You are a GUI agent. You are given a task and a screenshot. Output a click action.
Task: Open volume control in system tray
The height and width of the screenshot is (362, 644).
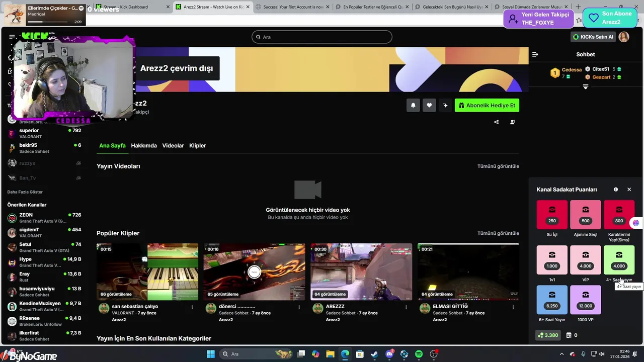point(601,354)
